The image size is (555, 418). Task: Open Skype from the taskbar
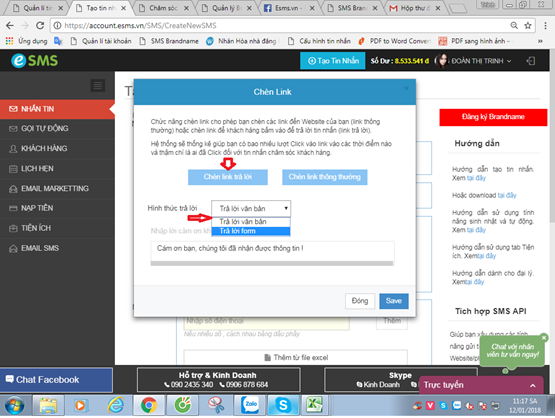point(283,405)
